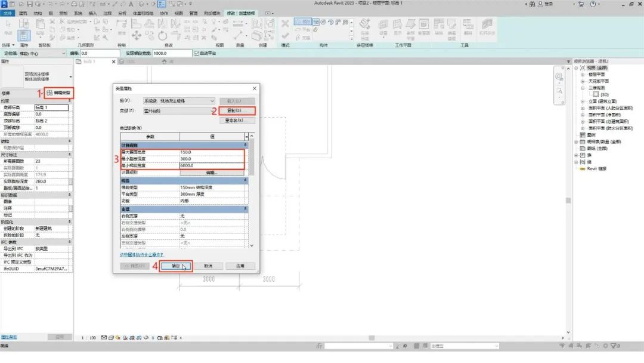Click the 偏移 offset input field
The width and height of the screenshot is (644, 363).
[x=100, y=54]
